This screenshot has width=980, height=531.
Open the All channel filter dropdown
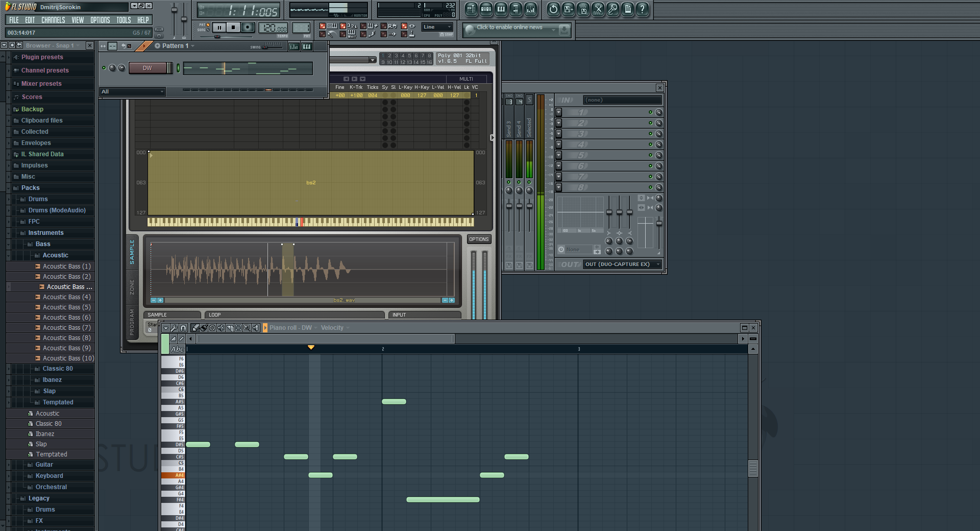(133, 92)
